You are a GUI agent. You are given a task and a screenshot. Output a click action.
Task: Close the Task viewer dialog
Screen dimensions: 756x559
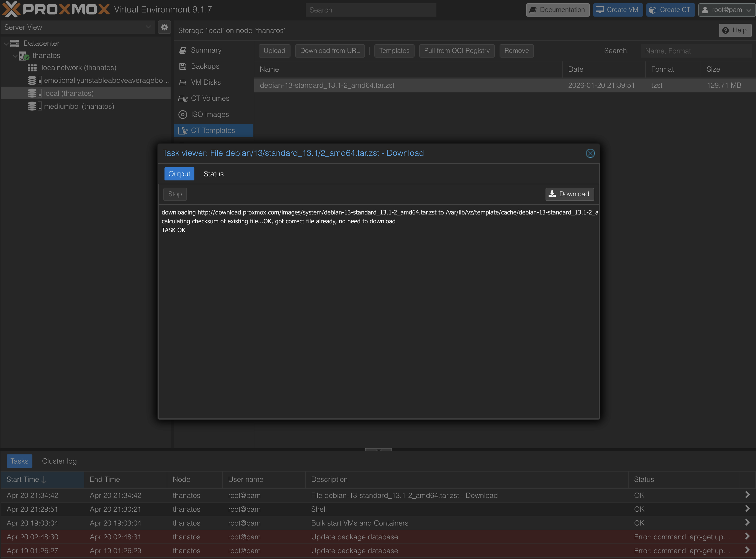[590, 153]
